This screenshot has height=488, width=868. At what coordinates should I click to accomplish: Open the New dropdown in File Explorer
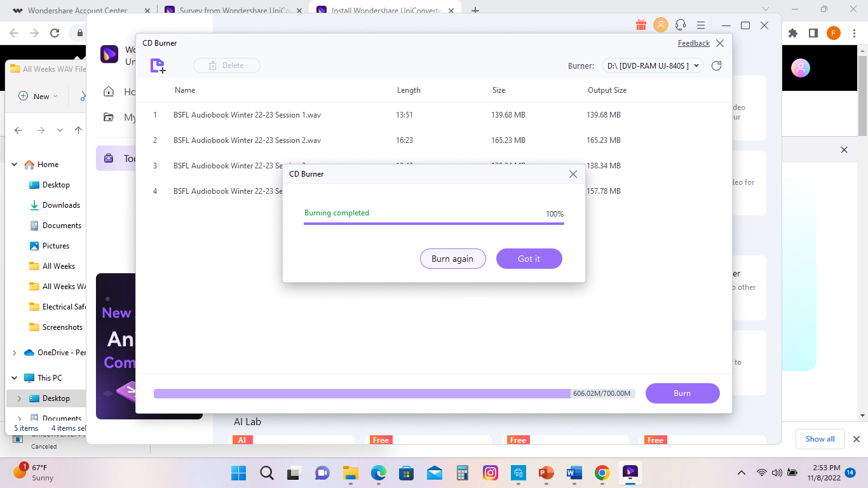click(38, 96)
